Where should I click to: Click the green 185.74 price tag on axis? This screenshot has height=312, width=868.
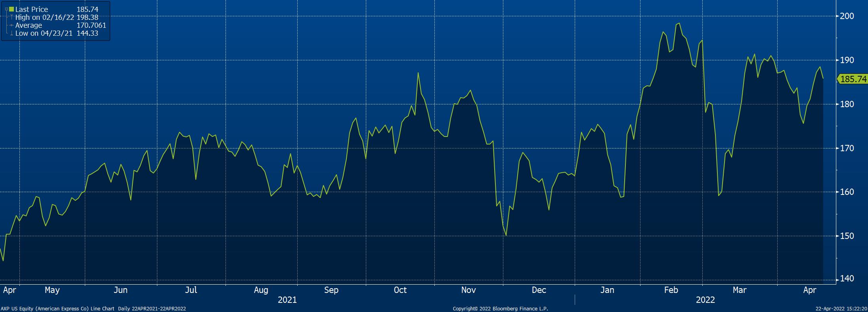(x=852, y=79)
